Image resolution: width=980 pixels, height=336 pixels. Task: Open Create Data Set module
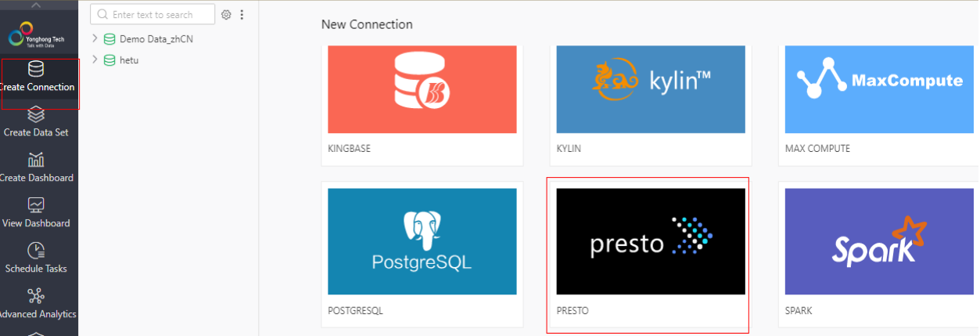[36, 123]
